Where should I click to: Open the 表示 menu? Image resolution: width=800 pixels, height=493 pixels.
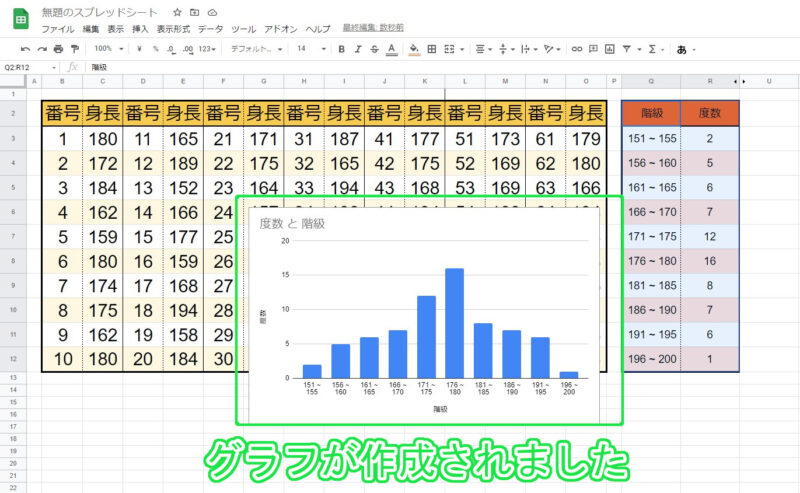point(115,29)
